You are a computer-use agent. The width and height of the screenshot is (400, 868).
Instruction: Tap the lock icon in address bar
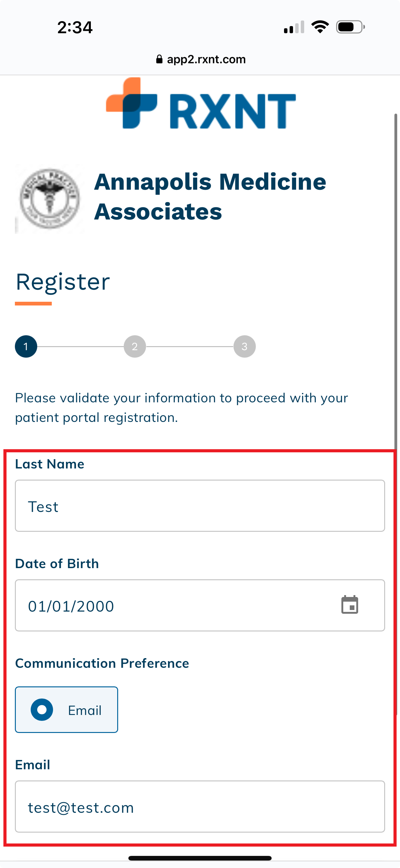tap(159, 60)
